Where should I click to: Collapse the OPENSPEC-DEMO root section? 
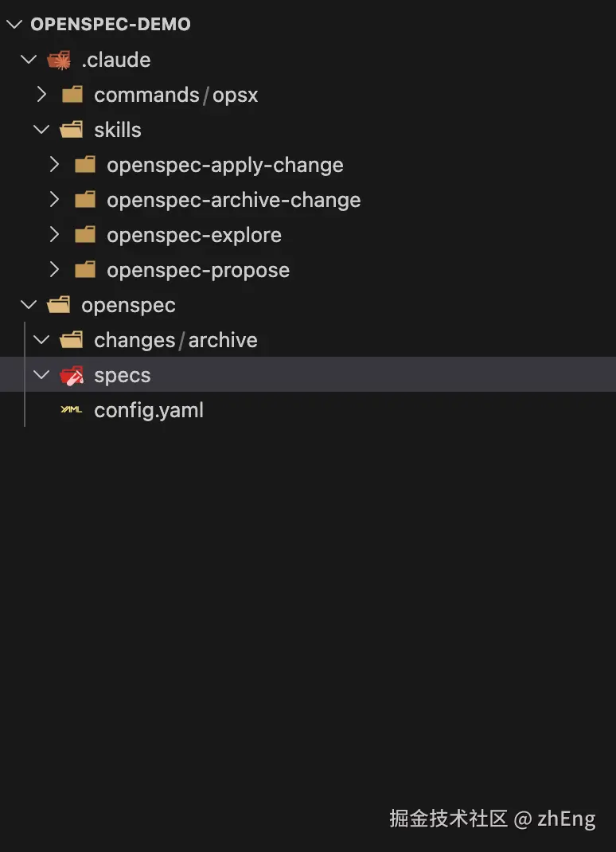click(x=14, y=24)
